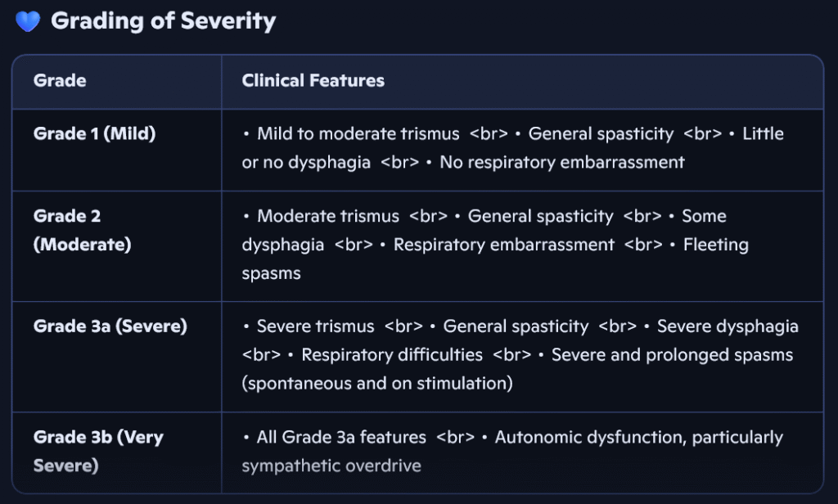Click the Grade 3b (Very Severe) cell
Screen dimensions: 838x504
coord(98,451)
